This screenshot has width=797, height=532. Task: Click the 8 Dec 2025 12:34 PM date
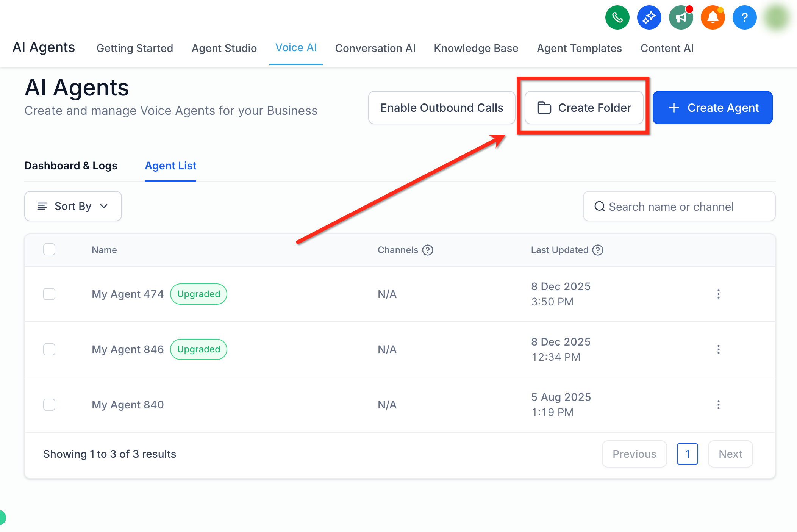561,349
